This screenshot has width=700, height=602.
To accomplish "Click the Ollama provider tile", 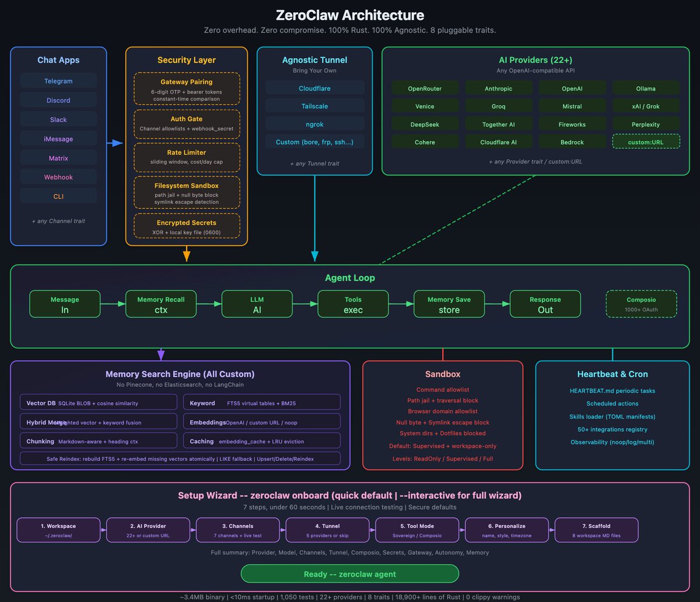I will [x=646, y=88].
